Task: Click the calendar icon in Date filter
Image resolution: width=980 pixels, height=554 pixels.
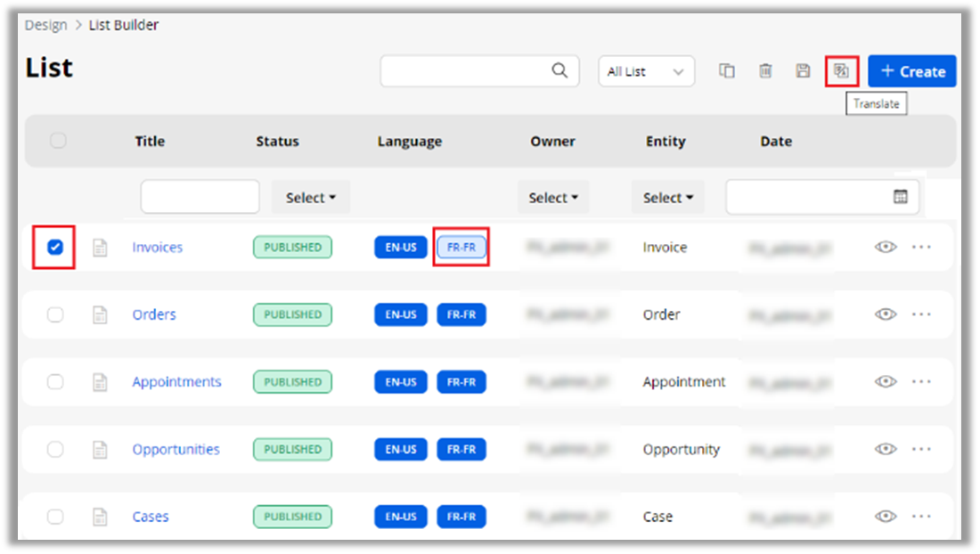Action: 901,197
